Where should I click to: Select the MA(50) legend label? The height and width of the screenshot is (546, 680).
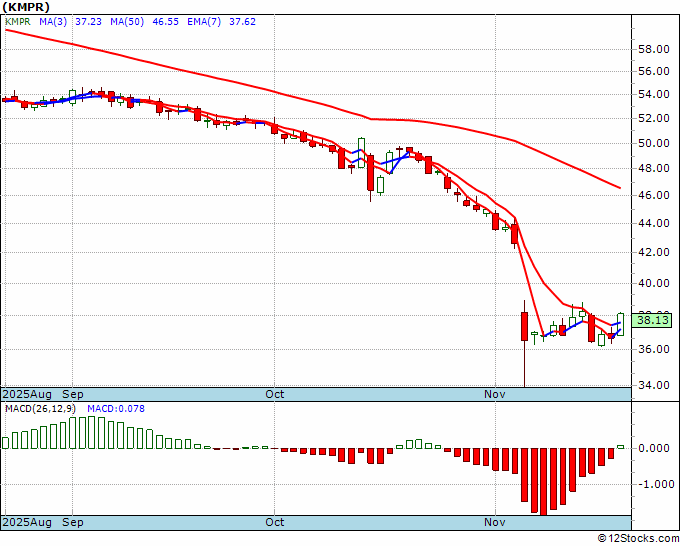(127, 22)
